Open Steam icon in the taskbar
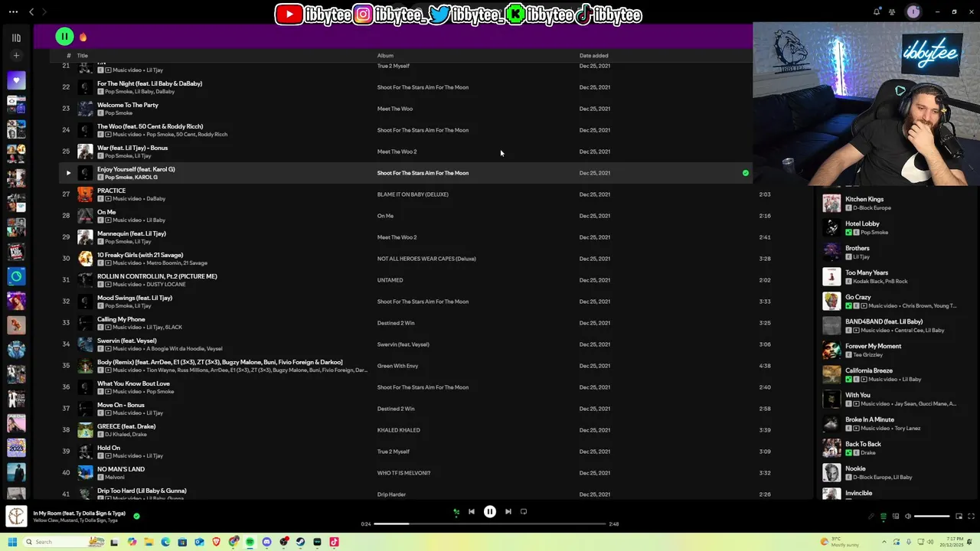 [x=300, y=542]
